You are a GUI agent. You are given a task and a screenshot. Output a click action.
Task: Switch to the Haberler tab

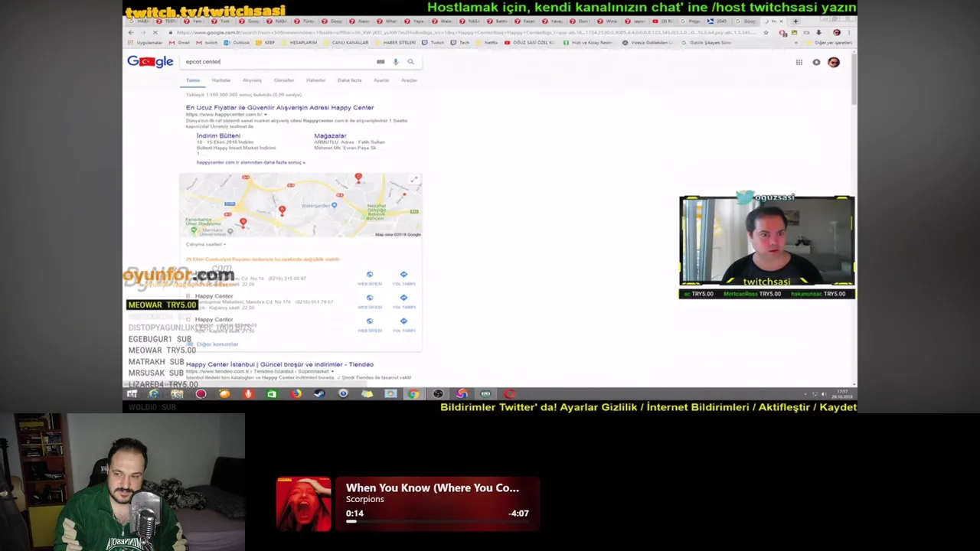(x=315, y=80)
